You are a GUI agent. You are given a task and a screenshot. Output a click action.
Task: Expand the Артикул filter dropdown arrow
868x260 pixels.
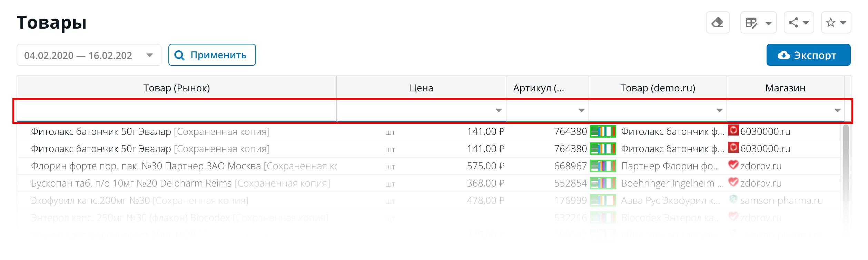581,110
